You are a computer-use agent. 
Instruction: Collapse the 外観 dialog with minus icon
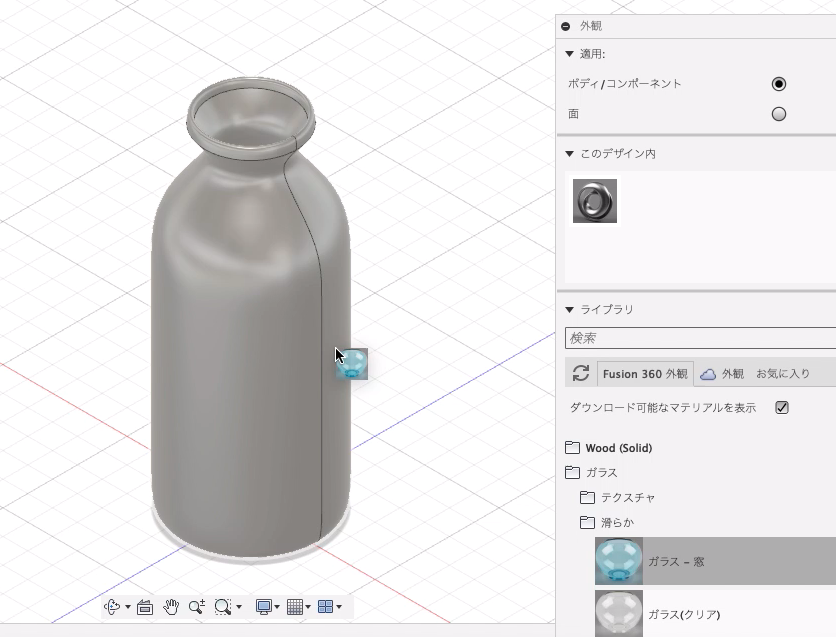click(x=566, y=26)
